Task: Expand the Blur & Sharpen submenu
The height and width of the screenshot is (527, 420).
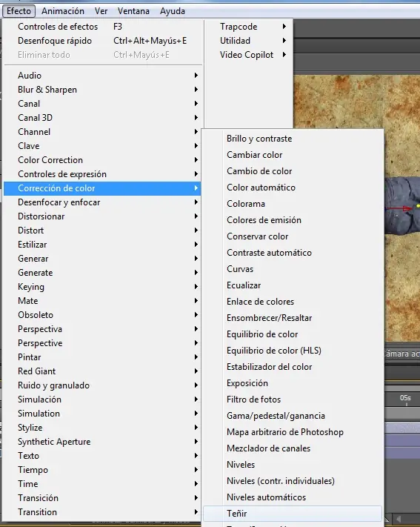Action: tap(102, 90)
